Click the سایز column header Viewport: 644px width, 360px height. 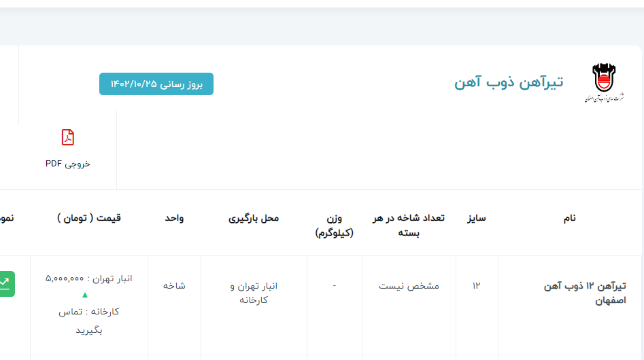(476, 218)
